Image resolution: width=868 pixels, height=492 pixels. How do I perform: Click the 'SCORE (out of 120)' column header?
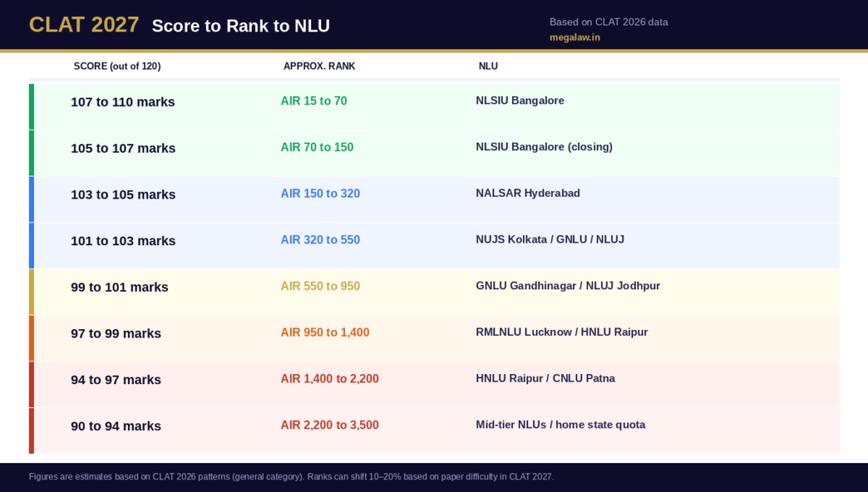(117, 66)
